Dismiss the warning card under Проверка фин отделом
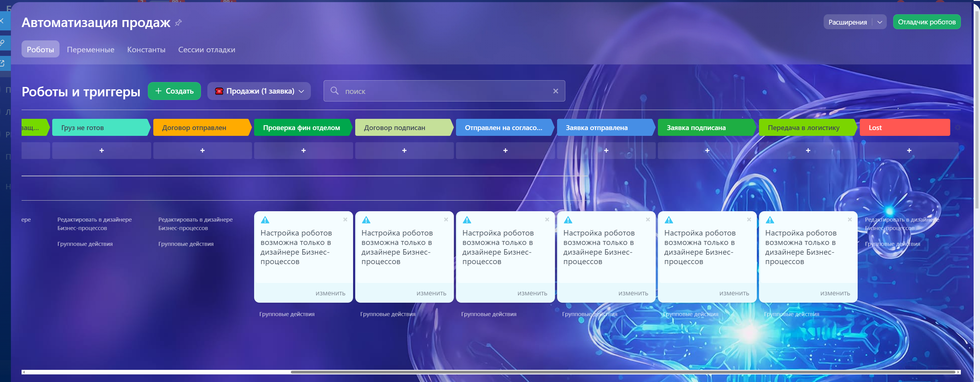 click(x=345, y=220)
